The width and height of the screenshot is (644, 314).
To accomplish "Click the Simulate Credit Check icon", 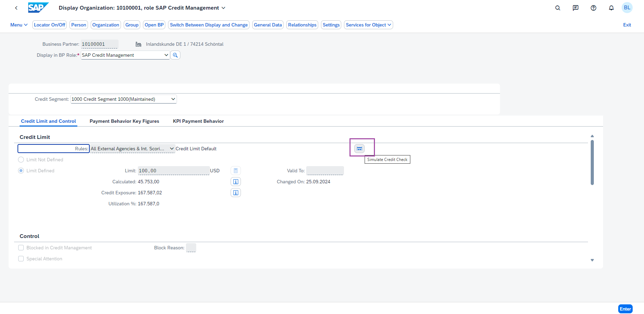I will [359, 149].
